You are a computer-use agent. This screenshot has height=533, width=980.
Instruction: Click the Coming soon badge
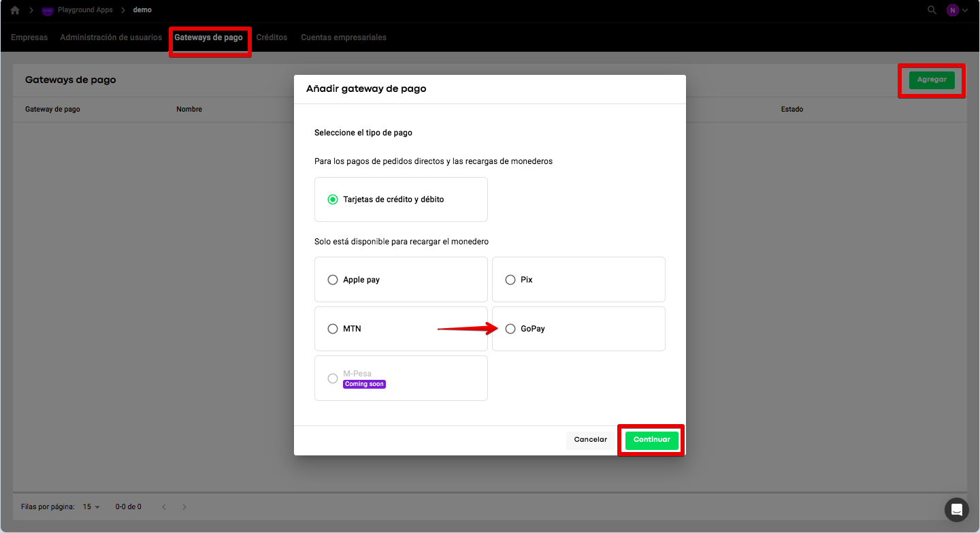pyautogui.click(x=365, y=384)
